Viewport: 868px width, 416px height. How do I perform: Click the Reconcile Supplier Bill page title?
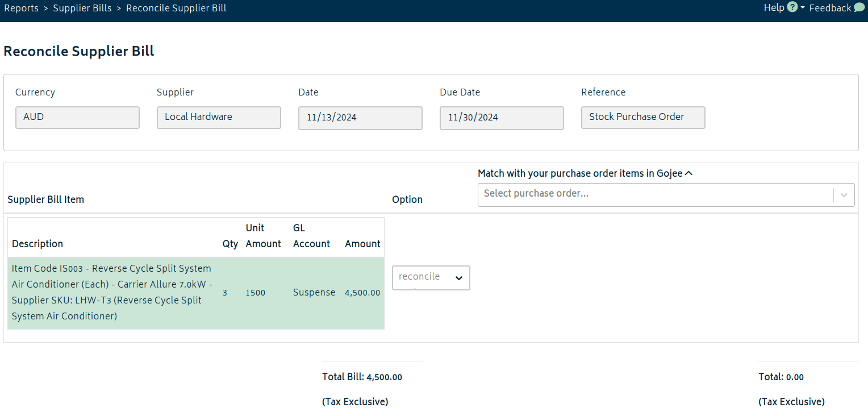[79, 51]
